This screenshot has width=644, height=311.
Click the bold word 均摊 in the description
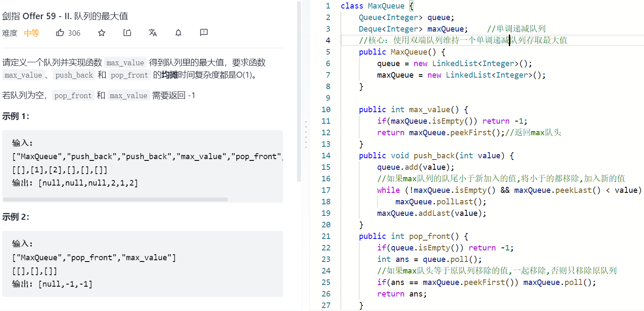pos(169,75)
